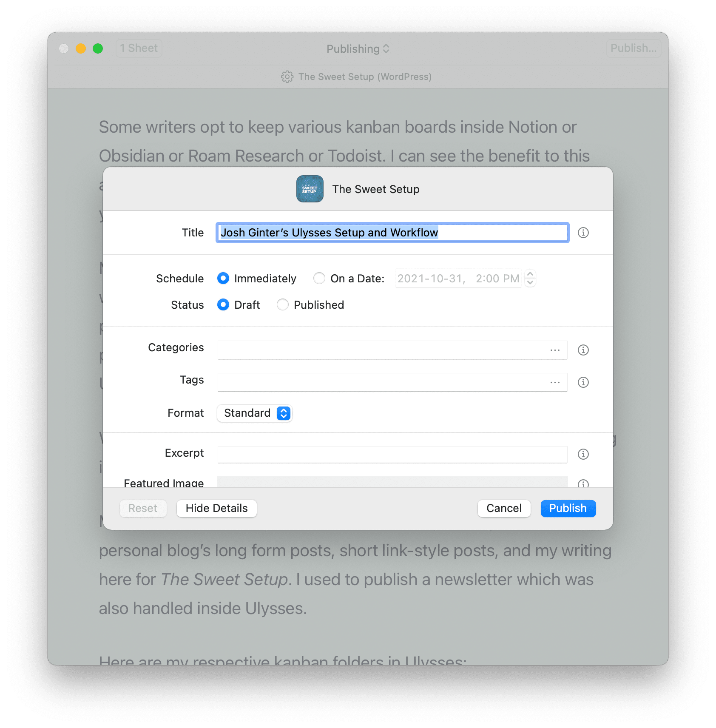Open the Categories ellipsis picker

(555, 350)
